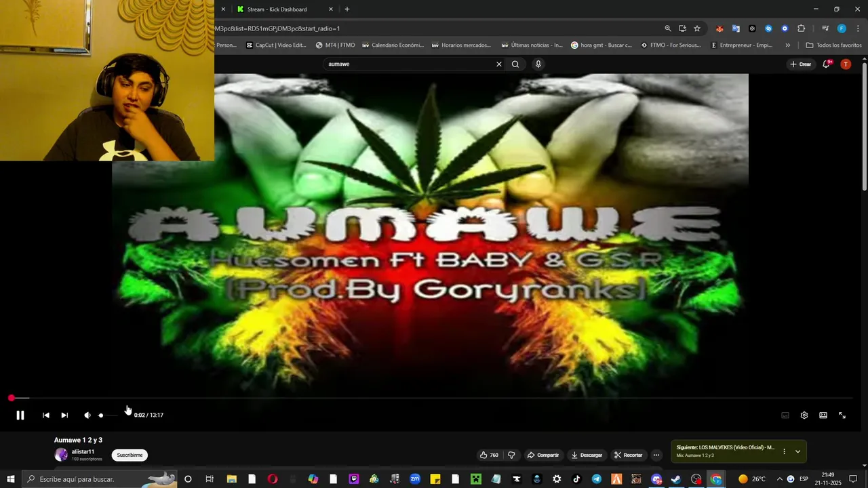This screenshot has height=488, width=868.
Task: Open the Todos los favoritos folder
Action: pos(833,45)
